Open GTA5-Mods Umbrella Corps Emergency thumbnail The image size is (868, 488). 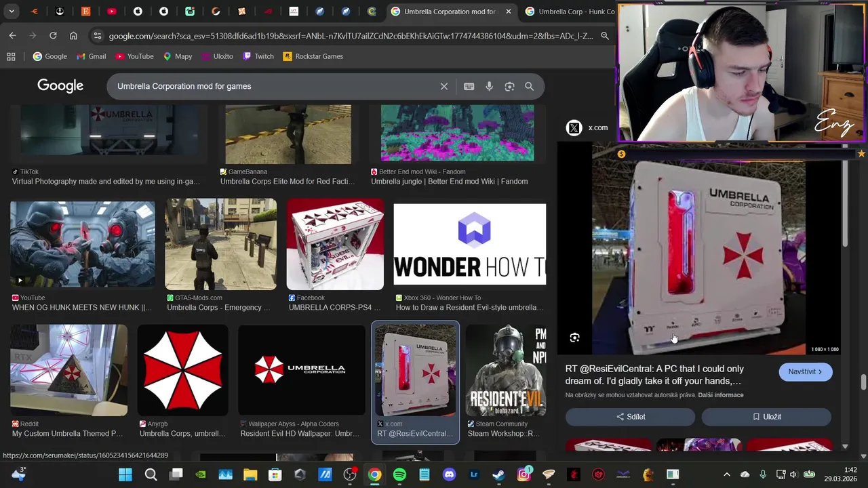220,244
